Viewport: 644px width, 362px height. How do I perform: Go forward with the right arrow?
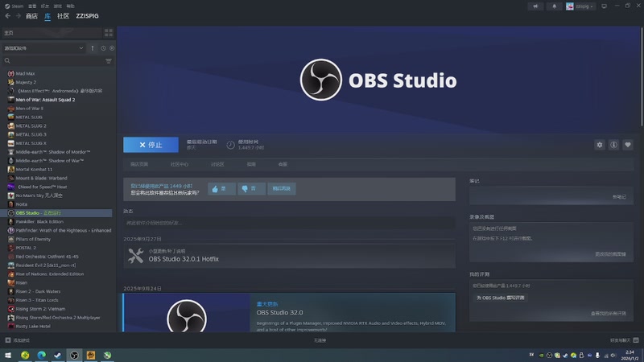point(18,16)
